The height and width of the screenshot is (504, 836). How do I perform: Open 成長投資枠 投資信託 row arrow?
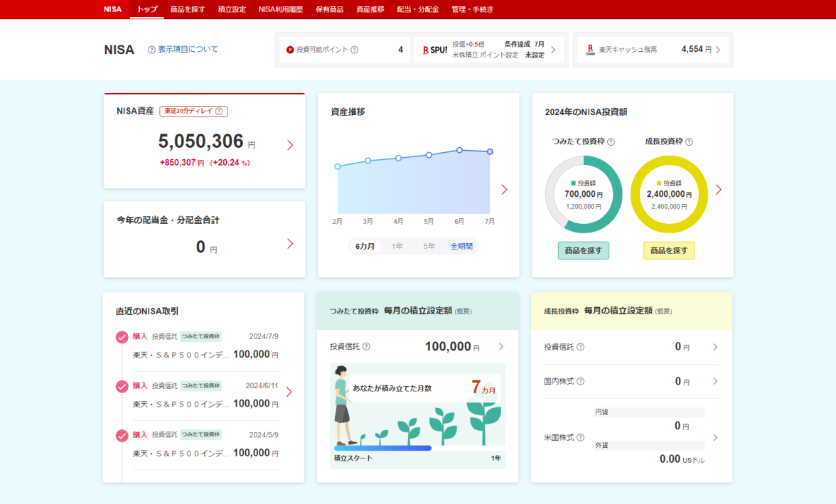(715, 347)
